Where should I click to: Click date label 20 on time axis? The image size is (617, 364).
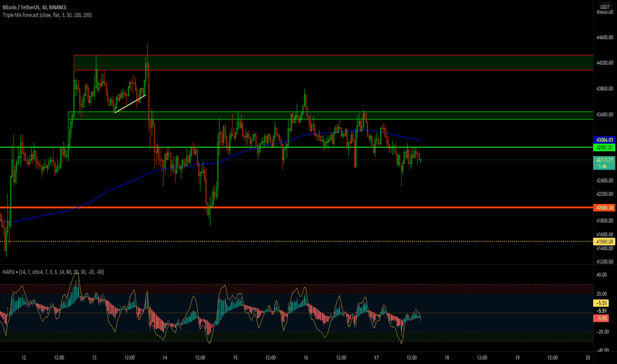[x=588, y=357]
